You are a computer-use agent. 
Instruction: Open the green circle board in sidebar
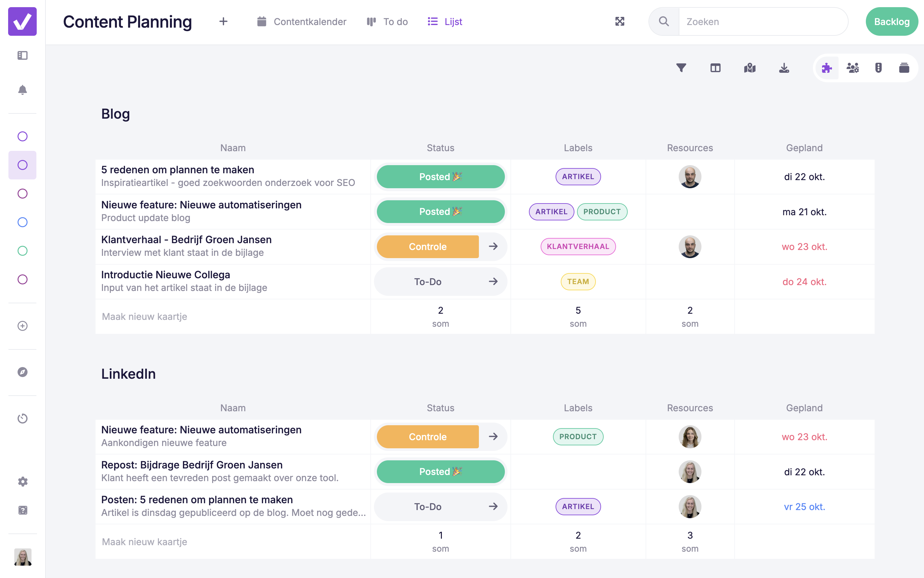click(x=22, y=251)
